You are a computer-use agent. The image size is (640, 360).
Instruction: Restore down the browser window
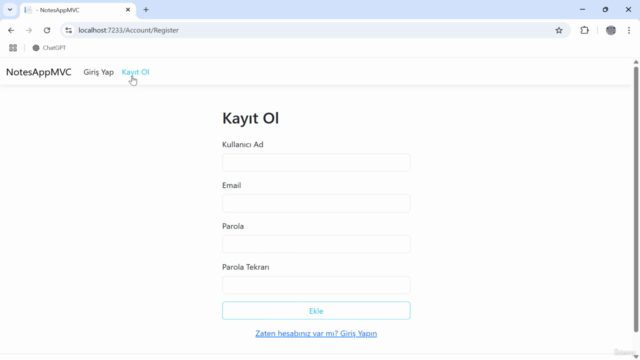point(605,10)
